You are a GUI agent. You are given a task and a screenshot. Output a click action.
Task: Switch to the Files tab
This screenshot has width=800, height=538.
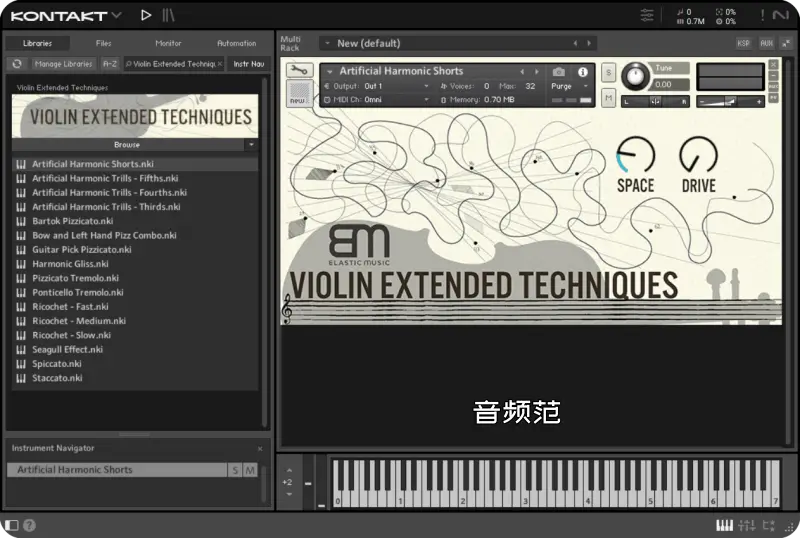(103, 43)
